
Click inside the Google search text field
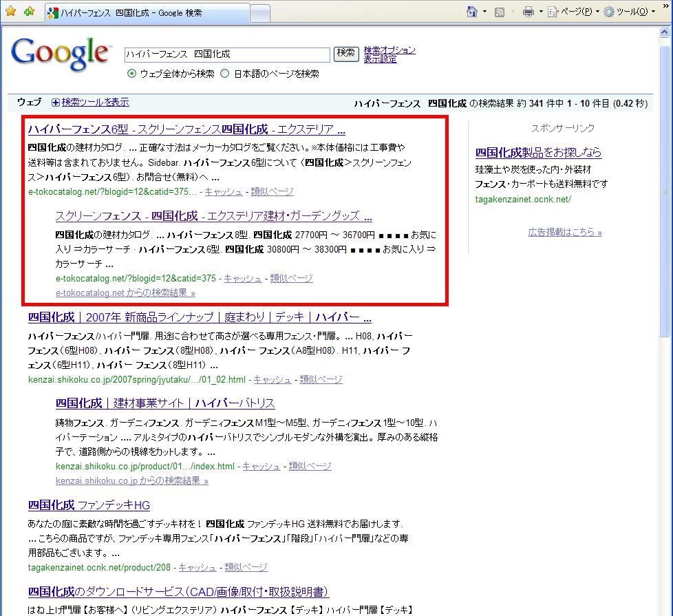click(227, 54)
